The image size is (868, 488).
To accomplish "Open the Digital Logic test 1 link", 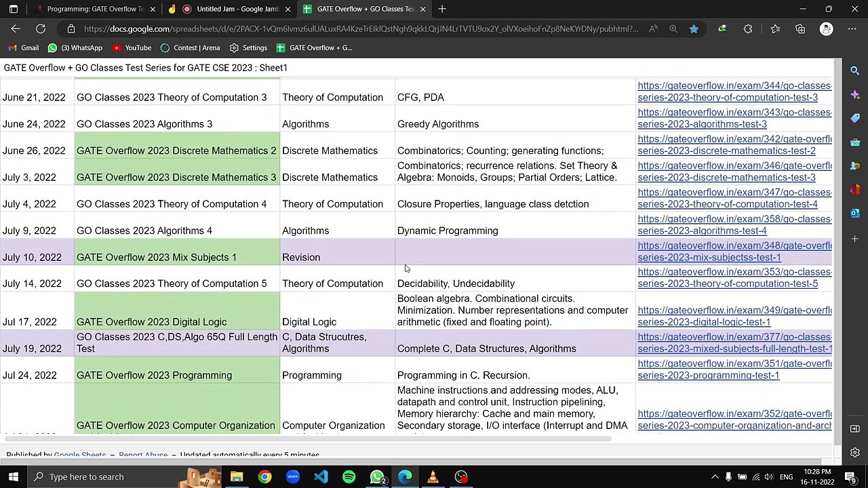I will (x=734, y=316).
